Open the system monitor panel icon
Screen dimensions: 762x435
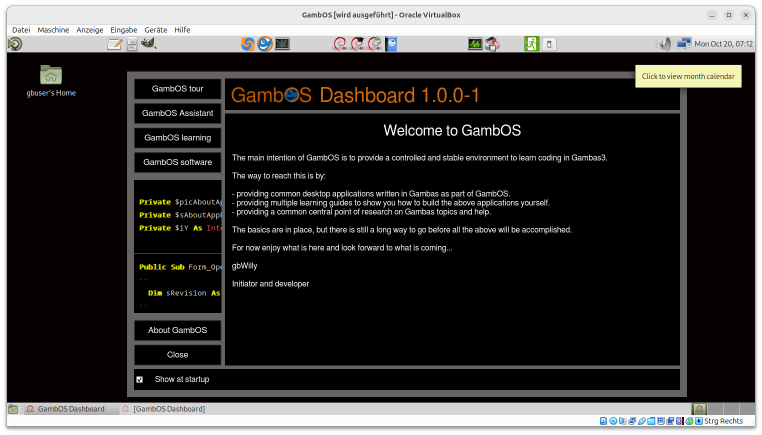tap(475, 44)
